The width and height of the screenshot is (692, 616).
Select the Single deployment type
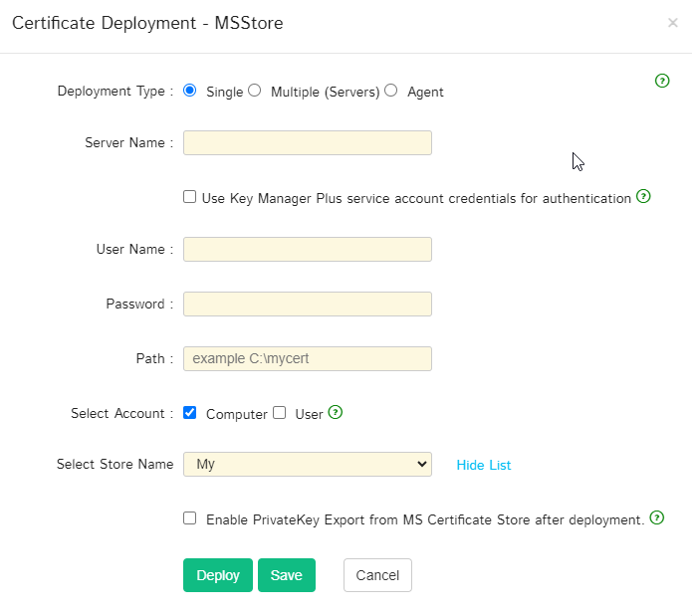point(190,91)
